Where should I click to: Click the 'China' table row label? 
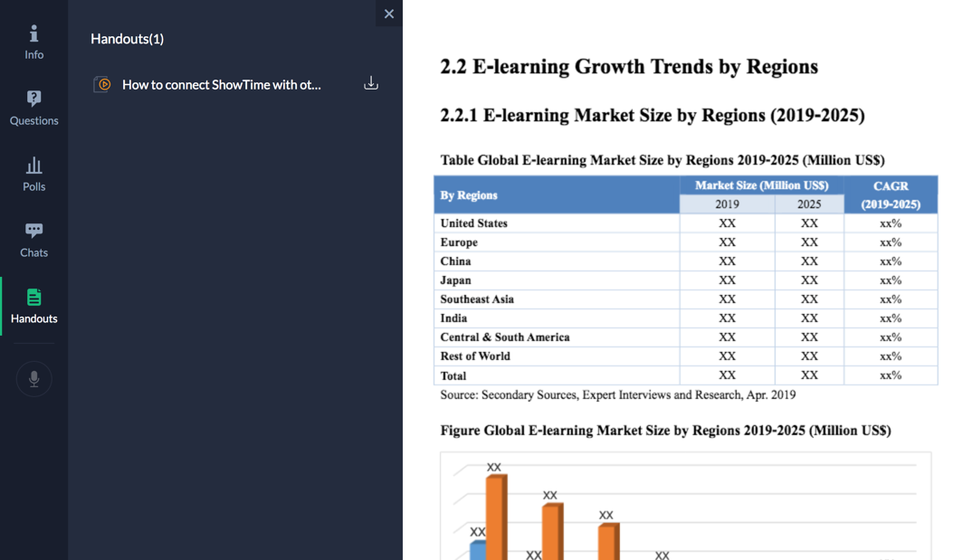tap(455, 261)
